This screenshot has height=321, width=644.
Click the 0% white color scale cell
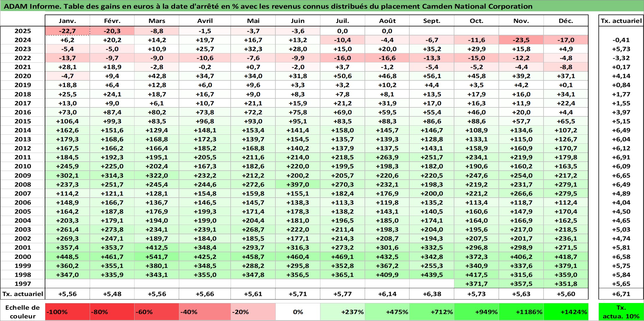pyautogui.click(x=298, y=312)
